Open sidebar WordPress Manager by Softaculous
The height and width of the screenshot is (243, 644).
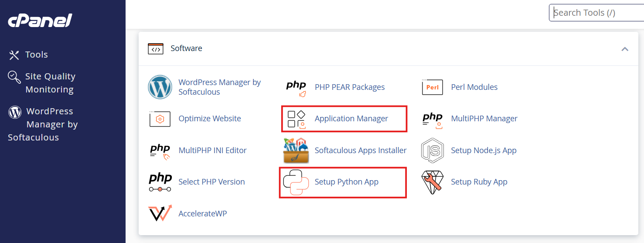click(43, 124)
